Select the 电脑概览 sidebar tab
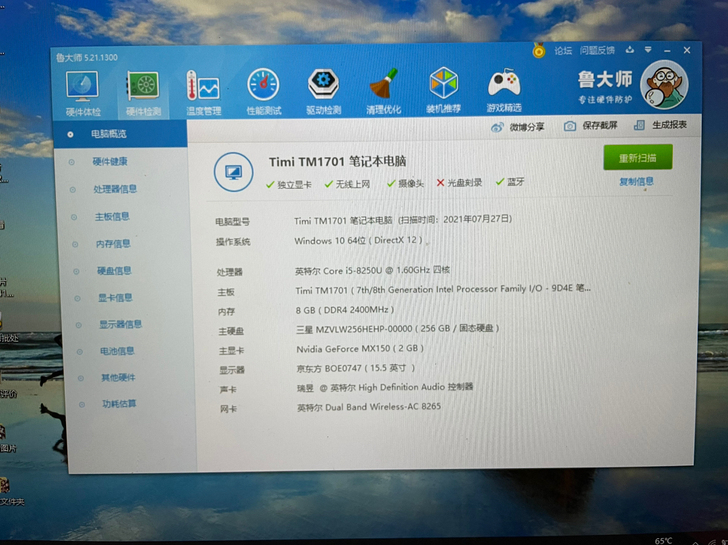 [121, 134]
